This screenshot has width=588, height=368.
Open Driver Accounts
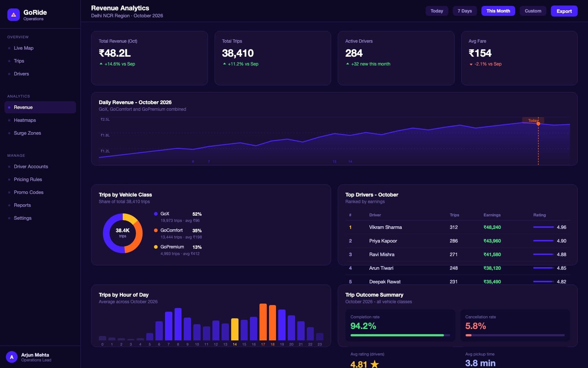coord(40,167)
